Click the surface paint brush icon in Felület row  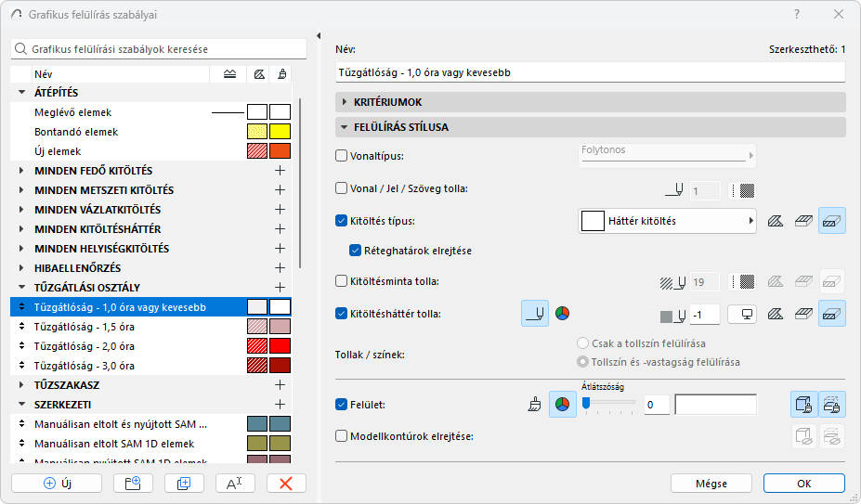pos(534,405)
